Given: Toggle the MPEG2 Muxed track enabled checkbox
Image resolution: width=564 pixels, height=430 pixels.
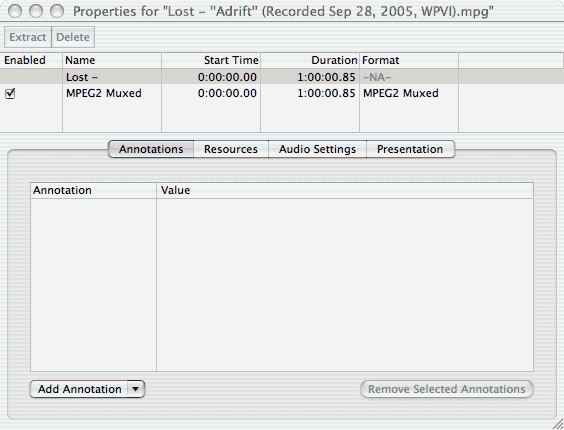Looking at the screenshot, I should (x=10, y=94).
